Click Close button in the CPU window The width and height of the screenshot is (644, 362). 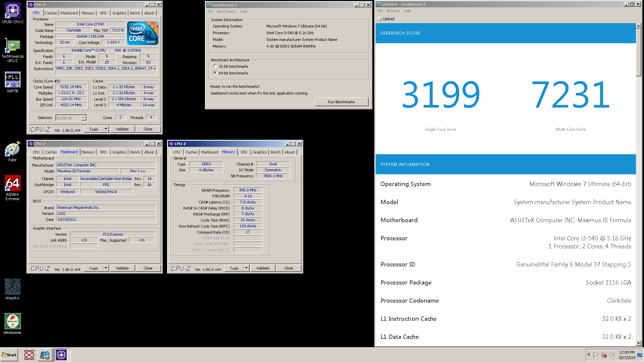(x=148, y=129)
